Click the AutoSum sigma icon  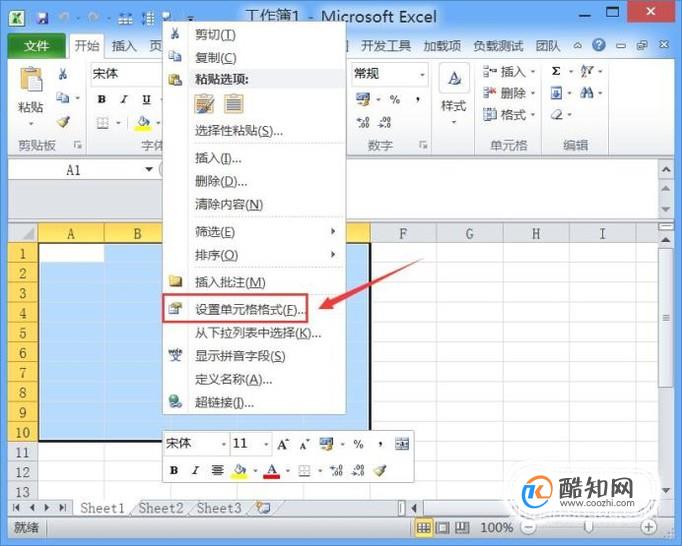click(x=556, y=71)
